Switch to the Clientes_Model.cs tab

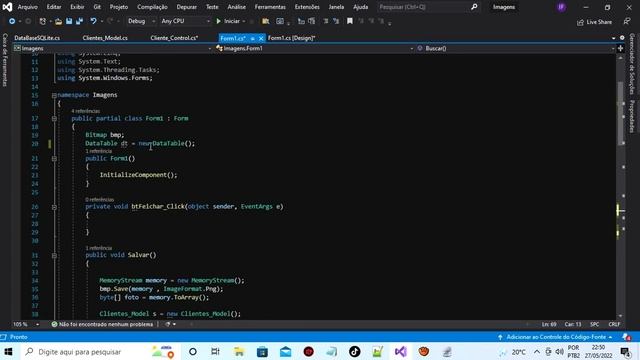coord(105,38)
